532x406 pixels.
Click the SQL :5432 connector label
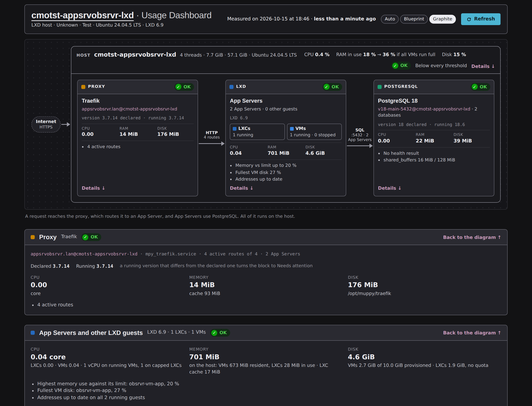pyautogui.click(x=360, y=135)
